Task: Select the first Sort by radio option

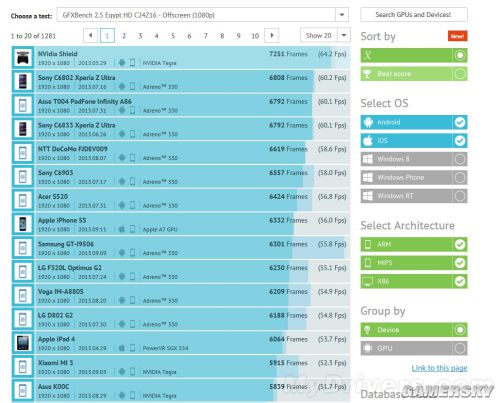Action: tap(460, 55)
